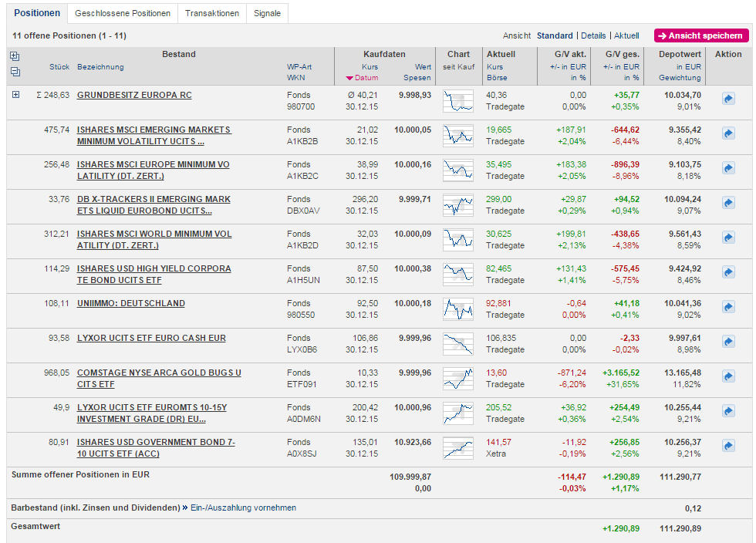Open the Comstage Gold Bugs chart thumbnail
The height and width of the screenshot is (543, 756).
(458, 379)
